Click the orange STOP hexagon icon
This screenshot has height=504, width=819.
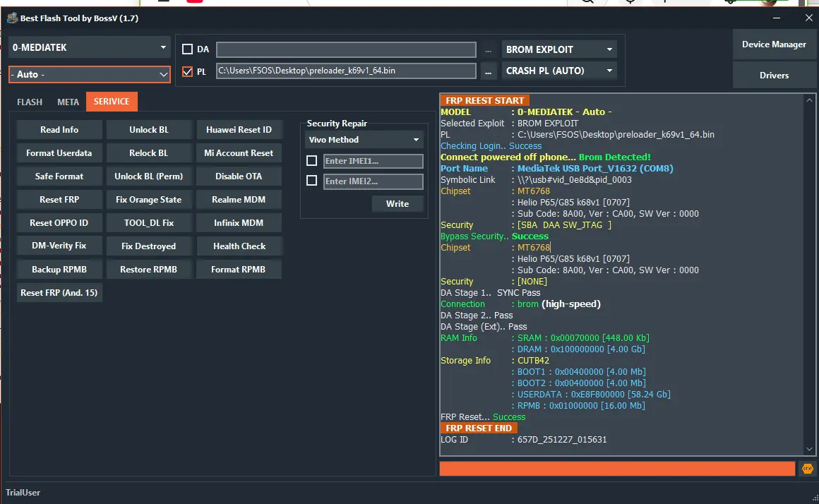click(x=808, y=469)
